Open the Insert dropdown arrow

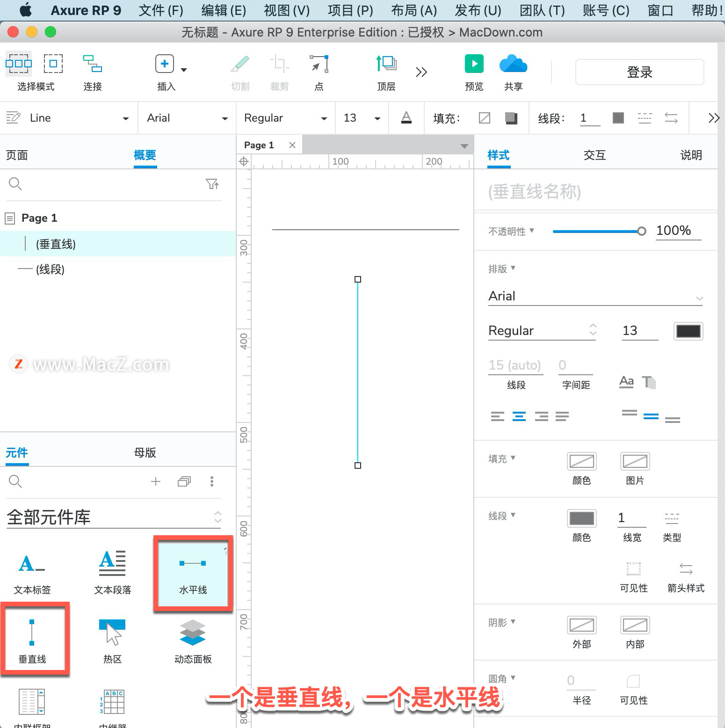pyautogui.click(x=184, y=70)
